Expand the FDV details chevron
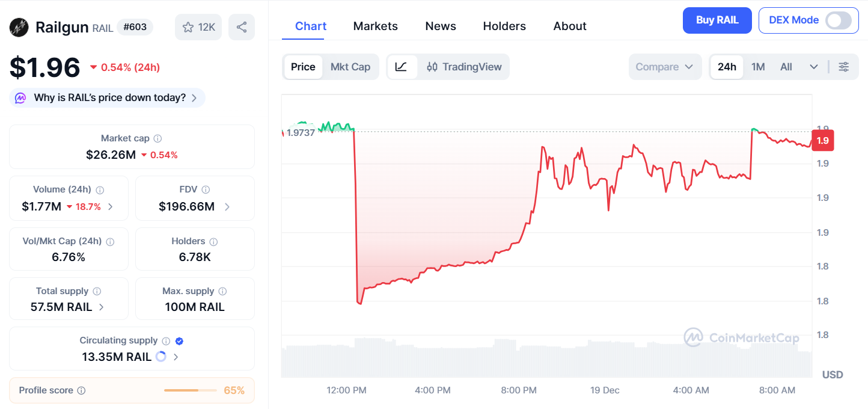The height and width of the screenshot is (409, 868). pyautogui.click(x=227, y=207)
